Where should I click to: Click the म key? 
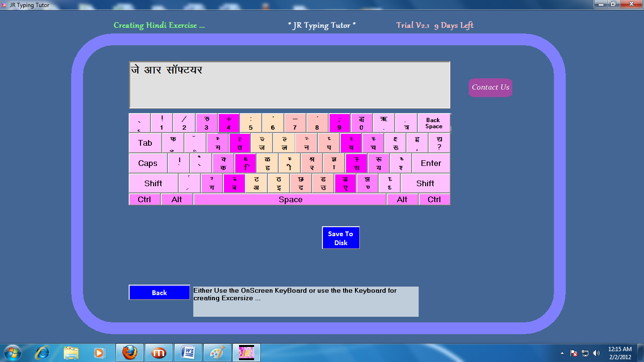217,143
